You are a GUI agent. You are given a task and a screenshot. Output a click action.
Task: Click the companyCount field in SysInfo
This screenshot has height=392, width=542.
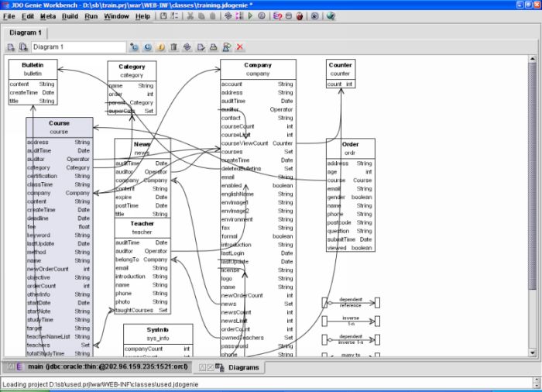pos(158,349)
